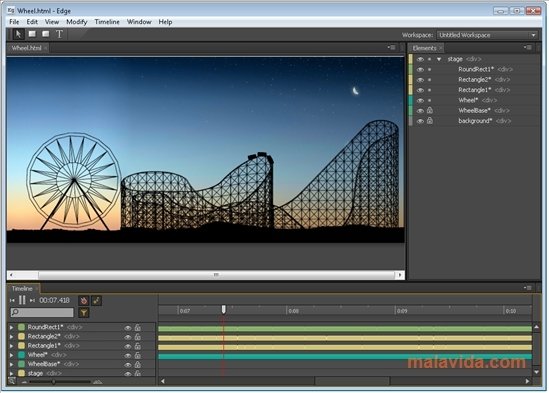
Task: Toggle RoundRect1 visibility in the timeline
Action: click(128, 328)
